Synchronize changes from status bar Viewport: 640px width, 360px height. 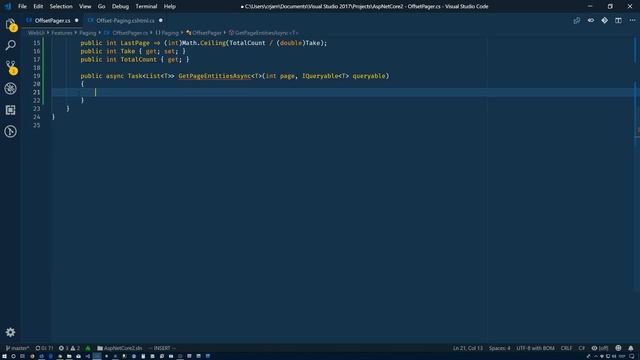click(44, 348)
